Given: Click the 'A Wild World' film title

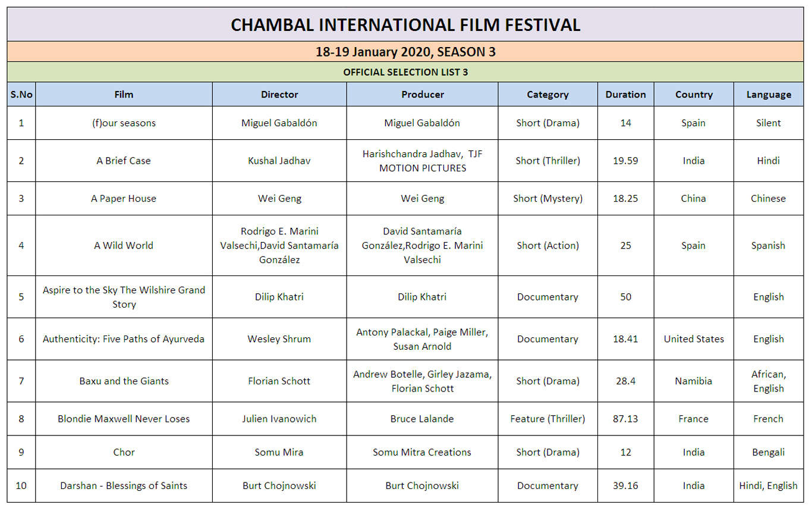Looking at the screenshot, I should pyautogui.click(x=124, y=245).
